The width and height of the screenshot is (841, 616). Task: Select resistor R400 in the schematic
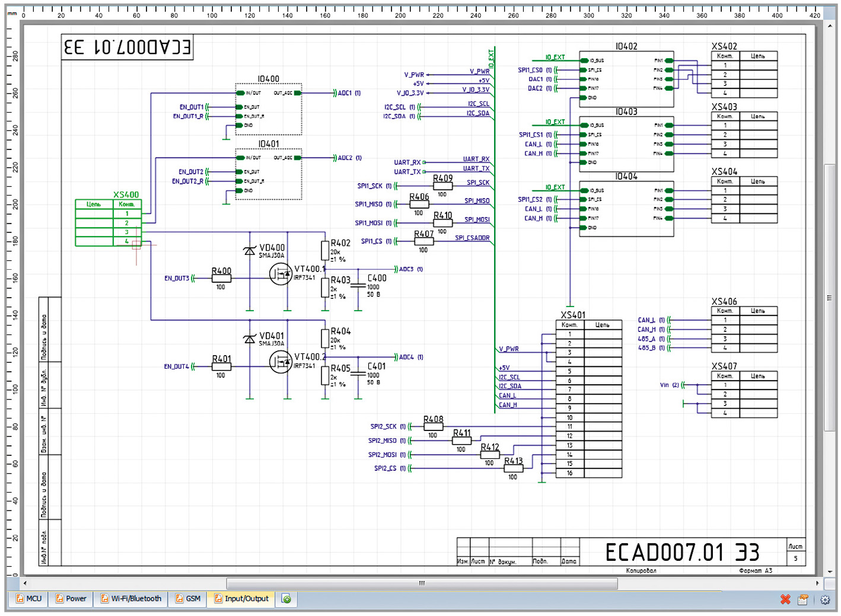click(x=221, y=278)
